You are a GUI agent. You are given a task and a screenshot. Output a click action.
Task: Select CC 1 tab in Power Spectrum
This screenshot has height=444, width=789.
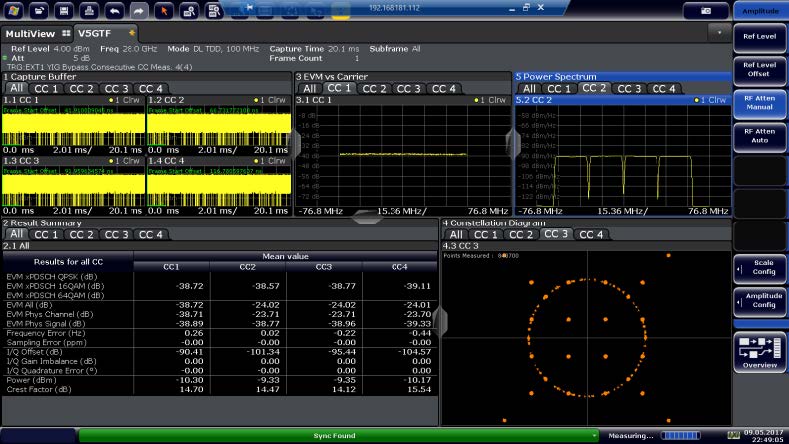[x=558, y=89]
